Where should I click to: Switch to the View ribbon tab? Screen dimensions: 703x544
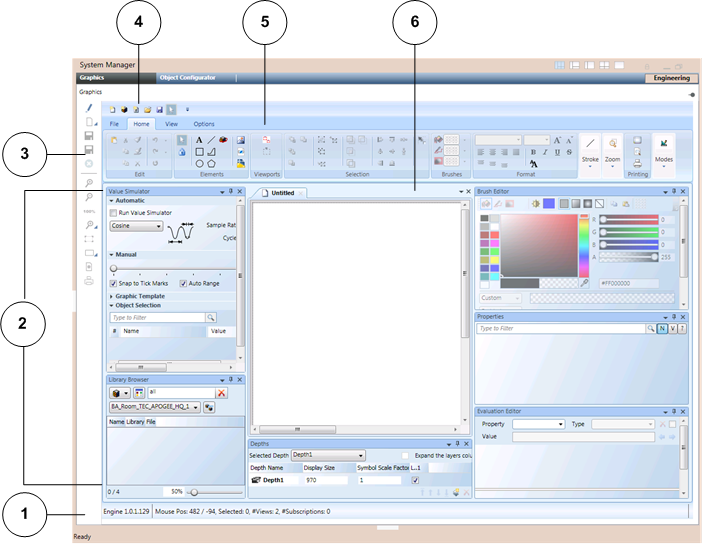coord(171,123)
